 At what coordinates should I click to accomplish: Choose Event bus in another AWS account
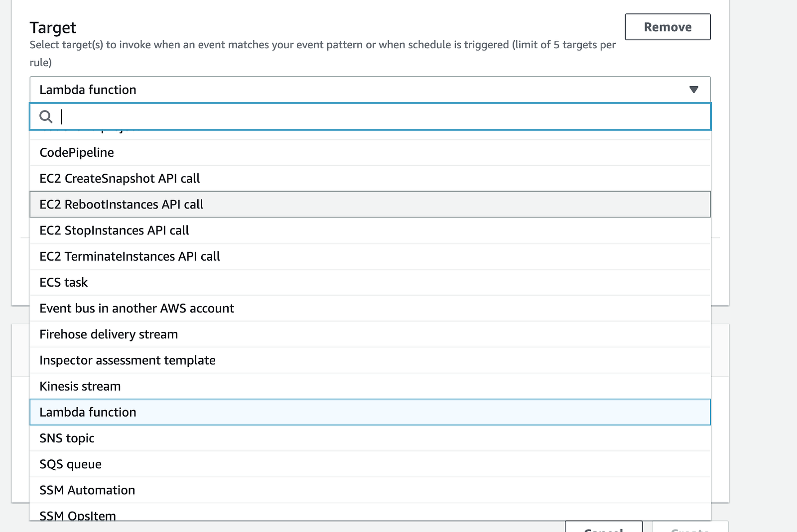136,309
